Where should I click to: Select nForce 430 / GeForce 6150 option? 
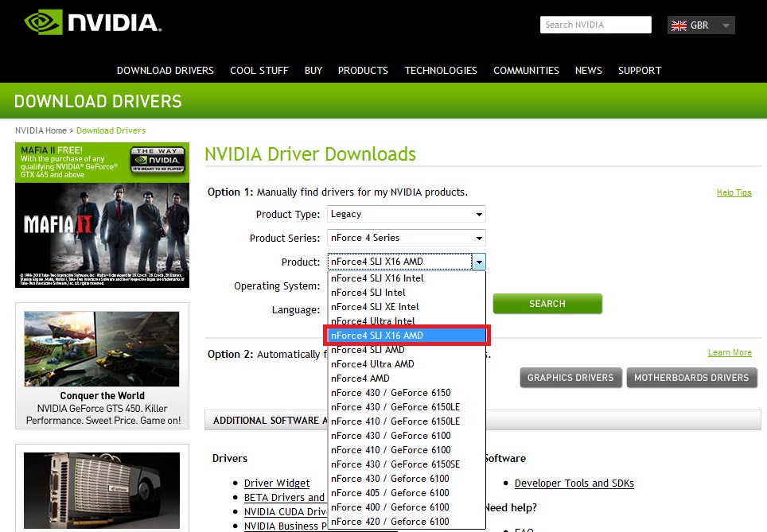(406, 393)
